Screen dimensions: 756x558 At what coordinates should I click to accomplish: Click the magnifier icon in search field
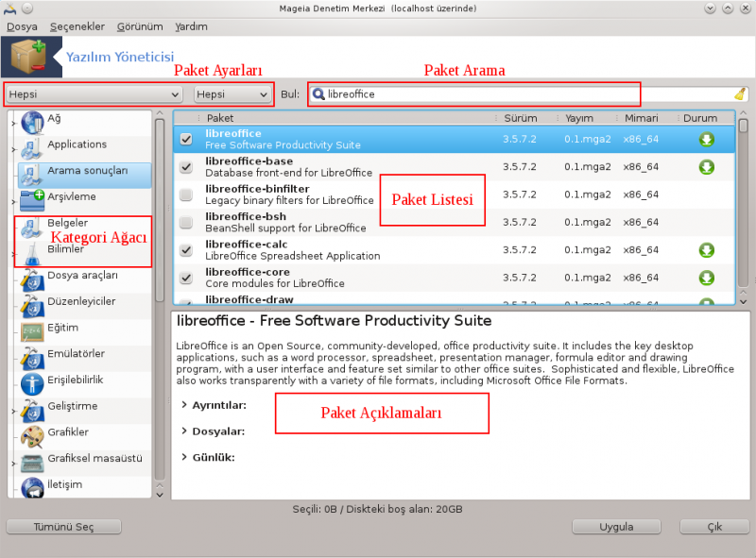click(318, 94)
